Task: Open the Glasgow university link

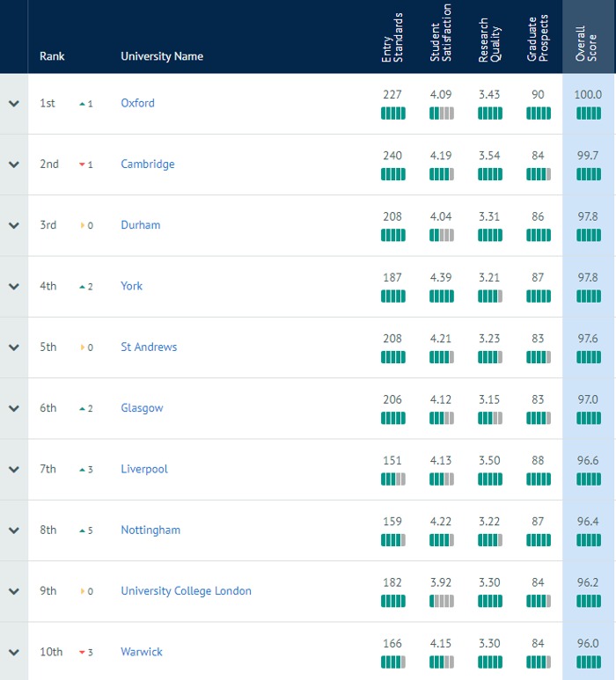Action: coord(142,408)
